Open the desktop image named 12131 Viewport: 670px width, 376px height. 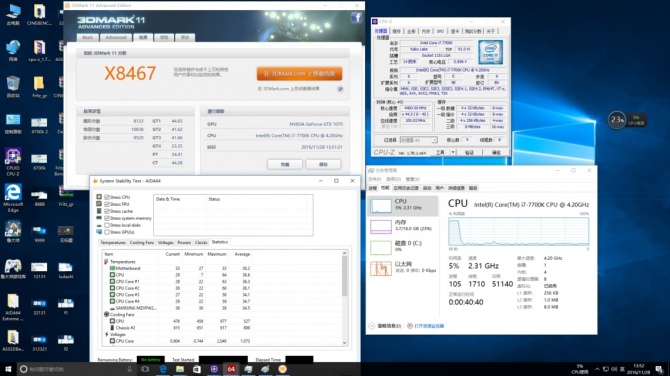(39, 270)
